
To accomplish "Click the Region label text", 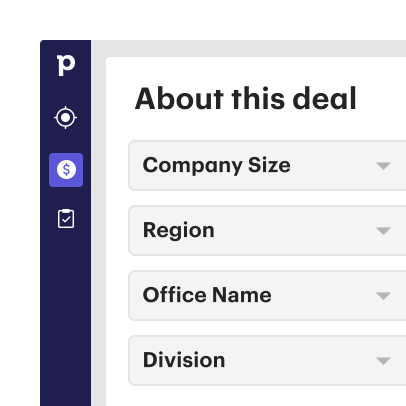I will pyautogui.click(x=178, y=231).
